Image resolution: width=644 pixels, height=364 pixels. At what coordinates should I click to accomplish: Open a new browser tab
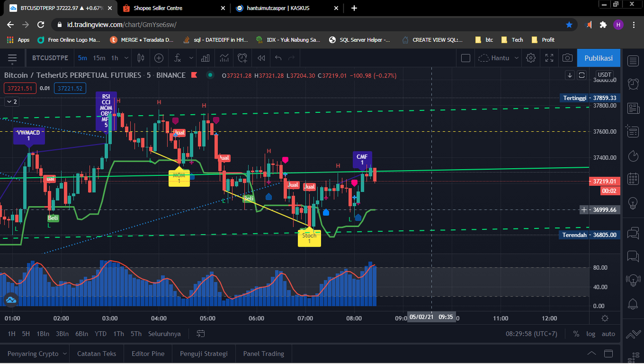pos(354,8)
